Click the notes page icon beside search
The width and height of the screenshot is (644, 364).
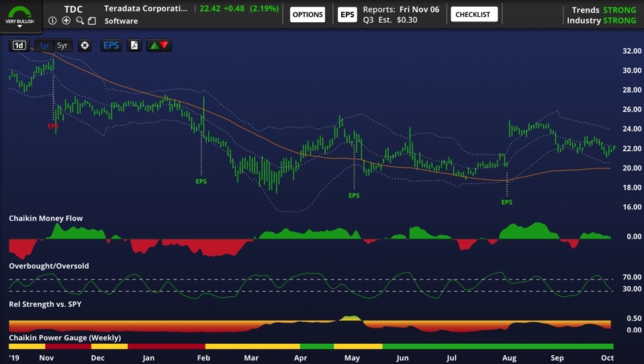93,21
